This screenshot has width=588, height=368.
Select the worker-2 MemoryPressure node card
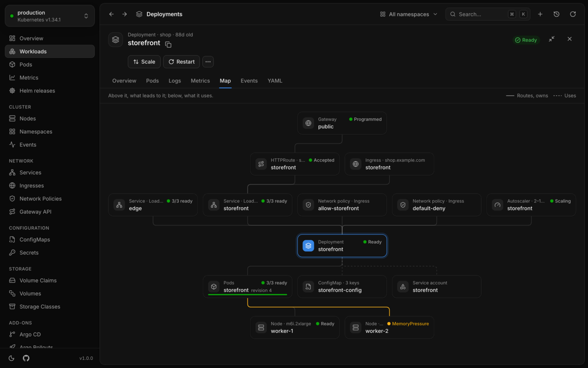(x=389, y=328)
